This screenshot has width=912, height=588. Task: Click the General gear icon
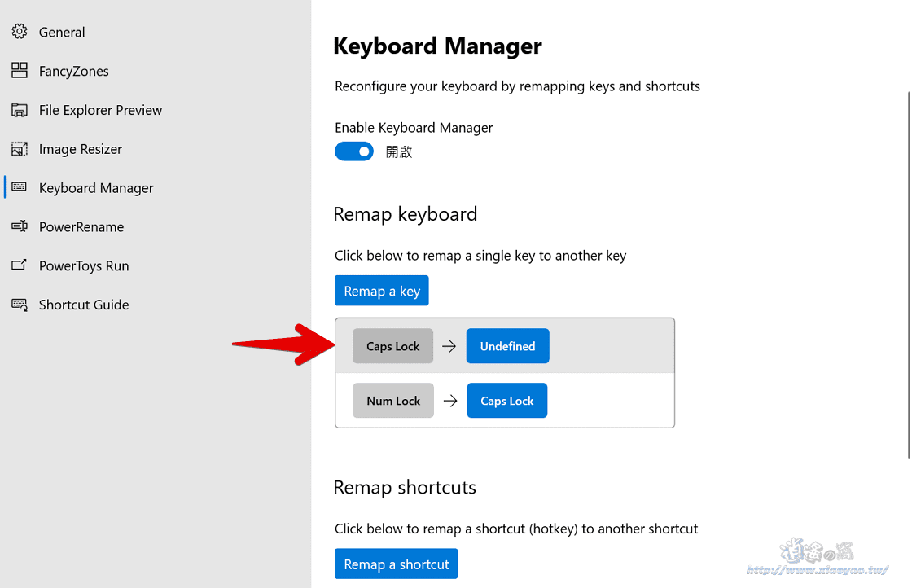20,32
